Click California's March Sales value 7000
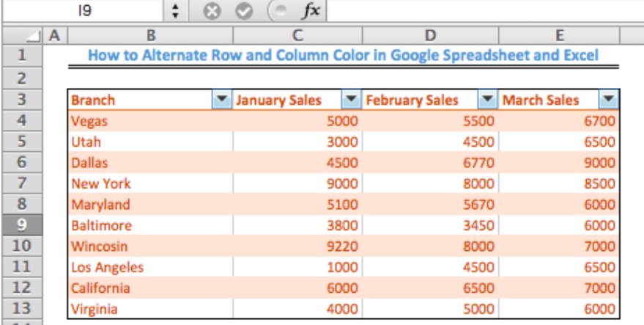Image resolution: width=644 pixels, height=325 pixels. [x=559, y=288]
